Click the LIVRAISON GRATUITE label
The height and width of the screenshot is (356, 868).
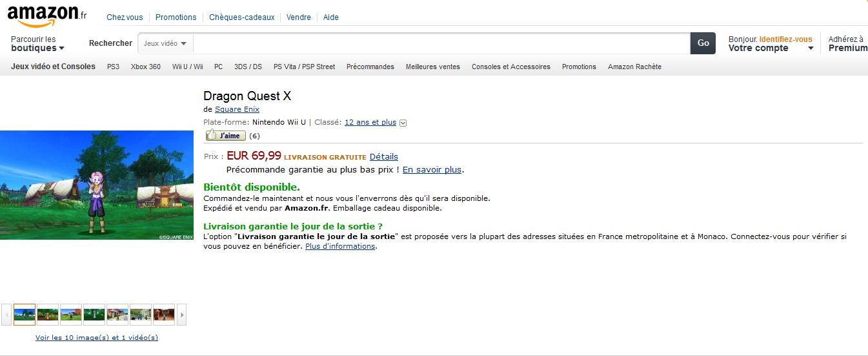pos(325,157)
